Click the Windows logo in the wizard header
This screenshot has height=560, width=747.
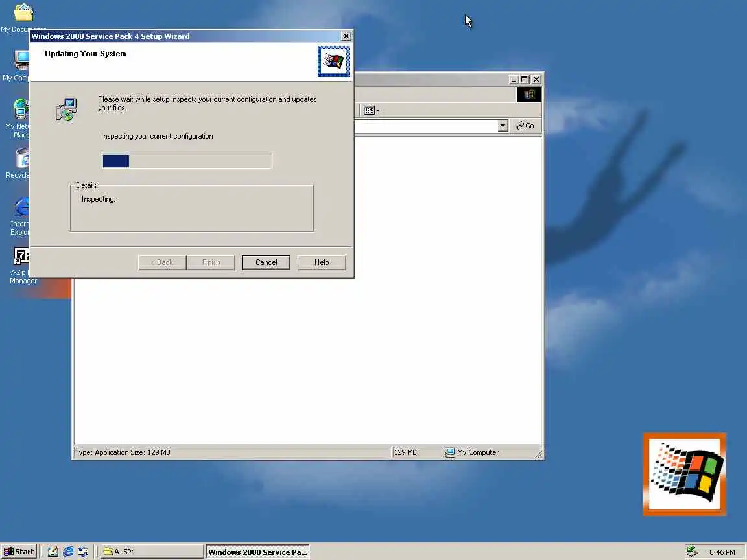coord(333,62)
